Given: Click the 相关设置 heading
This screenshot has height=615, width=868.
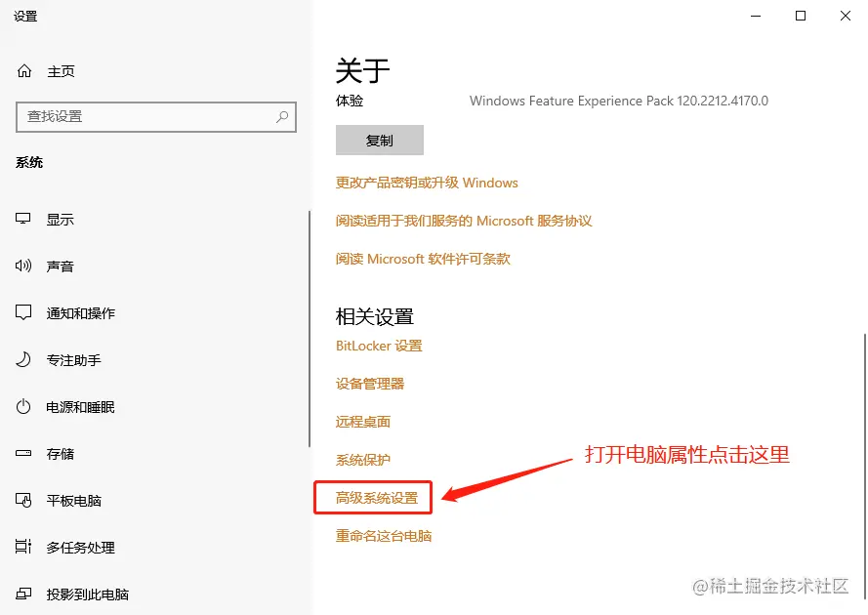Looking at the screenshot, I should pos(375,317).
